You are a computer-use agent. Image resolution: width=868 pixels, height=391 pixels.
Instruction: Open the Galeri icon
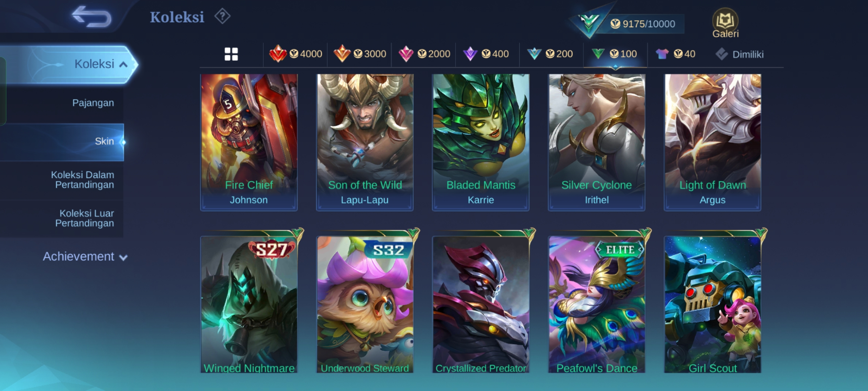[x=725, y=23]
